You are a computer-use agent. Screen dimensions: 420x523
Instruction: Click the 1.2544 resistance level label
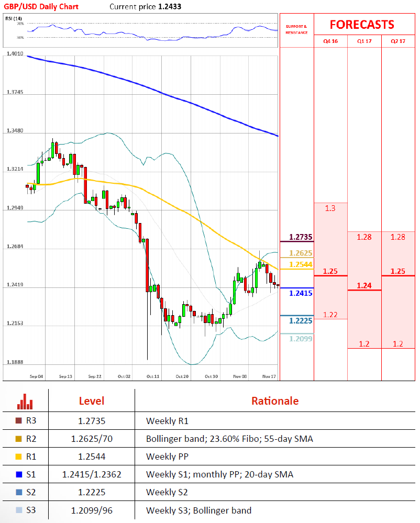[x=301, y=264]
